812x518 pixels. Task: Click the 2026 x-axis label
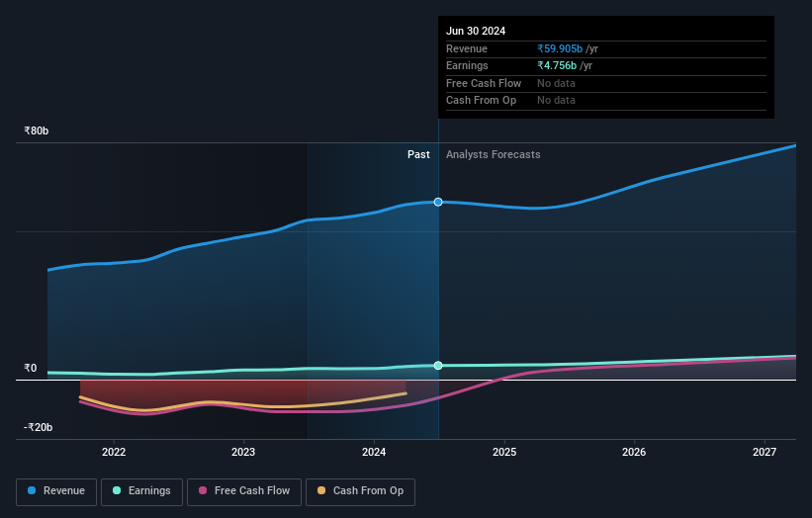click(x=634, y=453)
